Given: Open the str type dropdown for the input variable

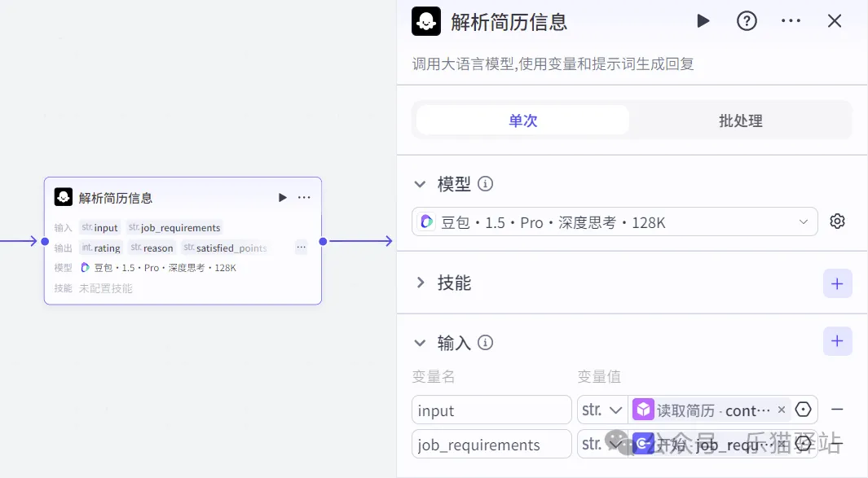Looking at the screenshot, I should 602,410.
